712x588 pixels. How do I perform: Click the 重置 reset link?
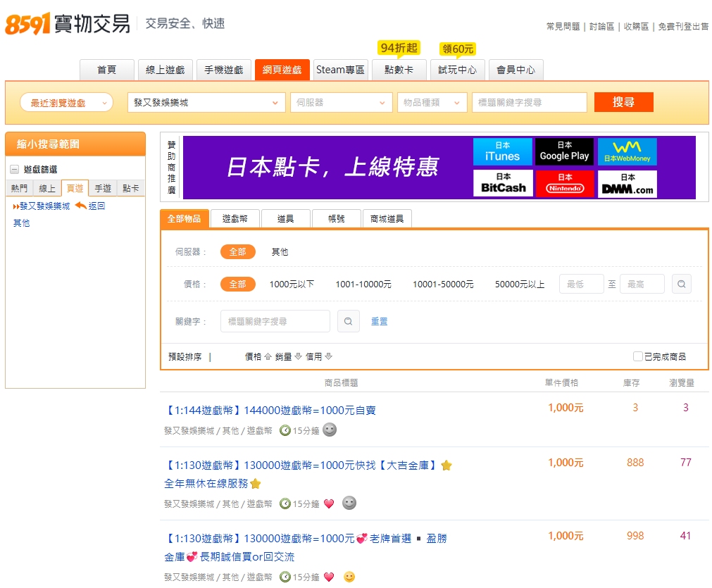379,322
